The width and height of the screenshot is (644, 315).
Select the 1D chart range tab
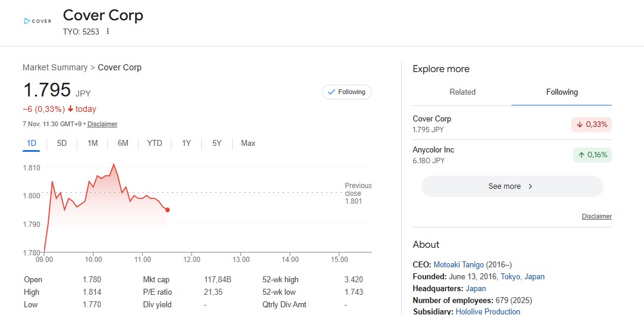click(31, 144)
